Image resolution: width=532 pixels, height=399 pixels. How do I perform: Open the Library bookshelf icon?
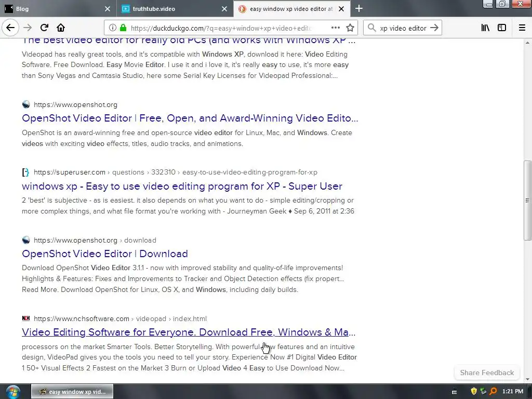coord(485,28)
